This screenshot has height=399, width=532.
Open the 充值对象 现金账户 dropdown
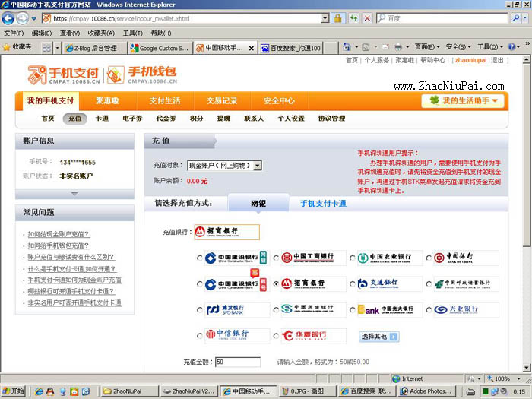[x=225, y=166]
